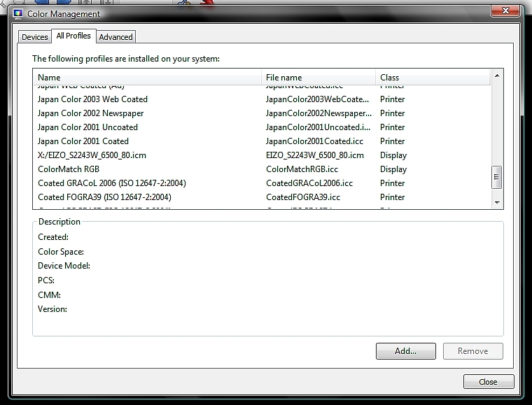
Task: Select the All Profiles tab
Action: (73, 36)
